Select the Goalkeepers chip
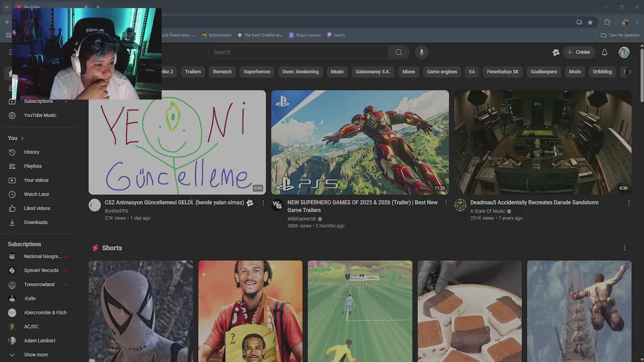Viewport: 644px width, 362px height. point(544,72)
